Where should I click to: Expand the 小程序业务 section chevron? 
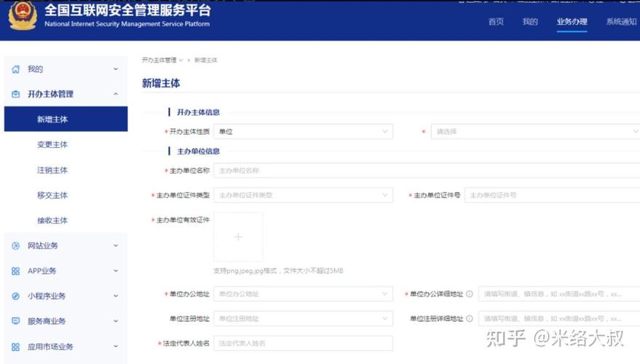coord(116,296)
